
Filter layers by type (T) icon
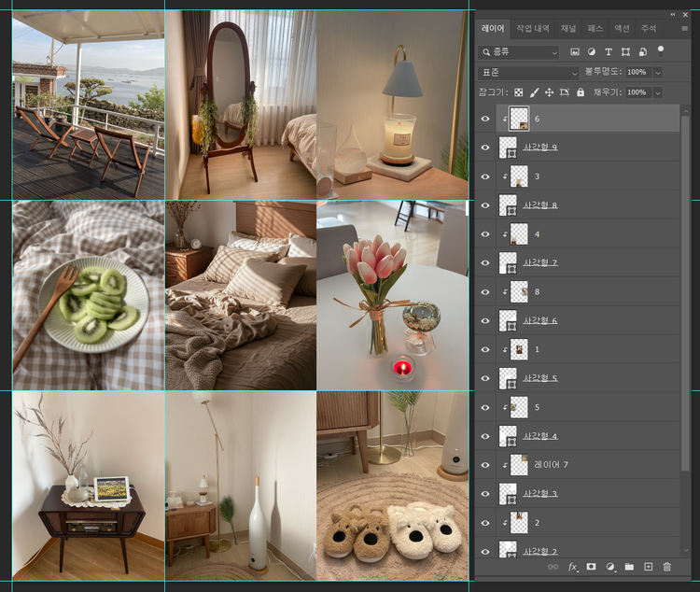(608, 52)
